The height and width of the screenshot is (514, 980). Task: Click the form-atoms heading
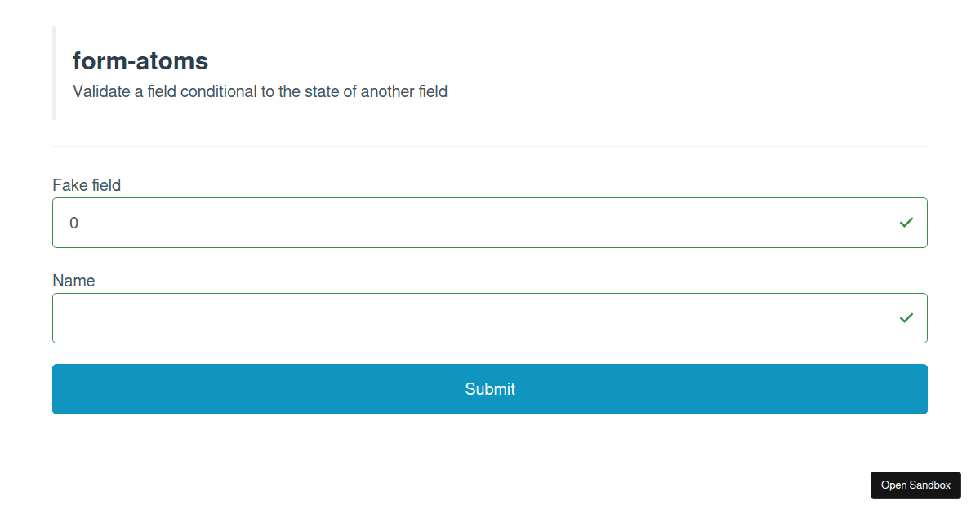140,60
